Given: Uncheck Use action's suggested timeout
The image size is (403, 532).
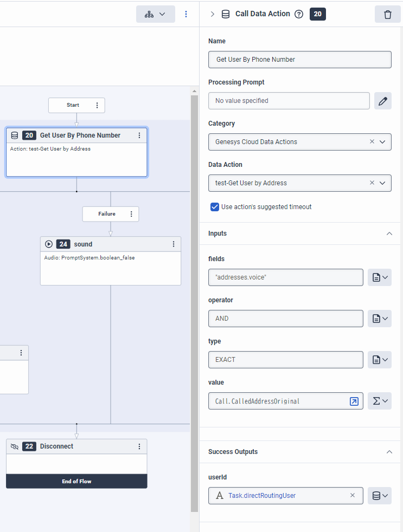Looking at the screenshot, I should pos(215,207).
